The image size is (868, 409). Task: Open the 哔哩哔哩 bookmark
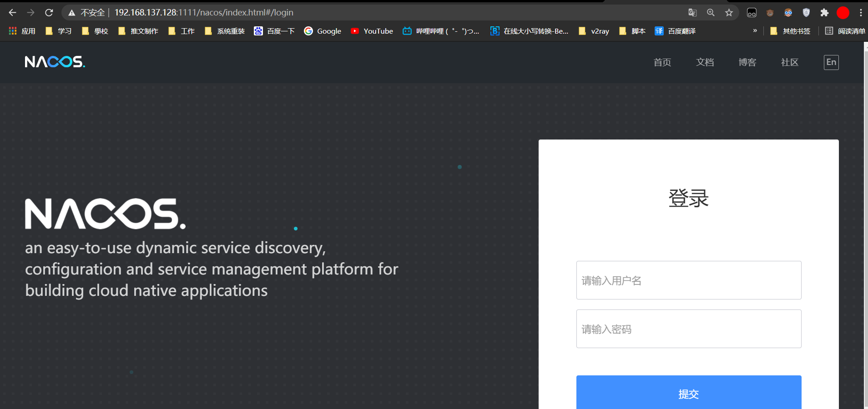(x=441, y=31)
